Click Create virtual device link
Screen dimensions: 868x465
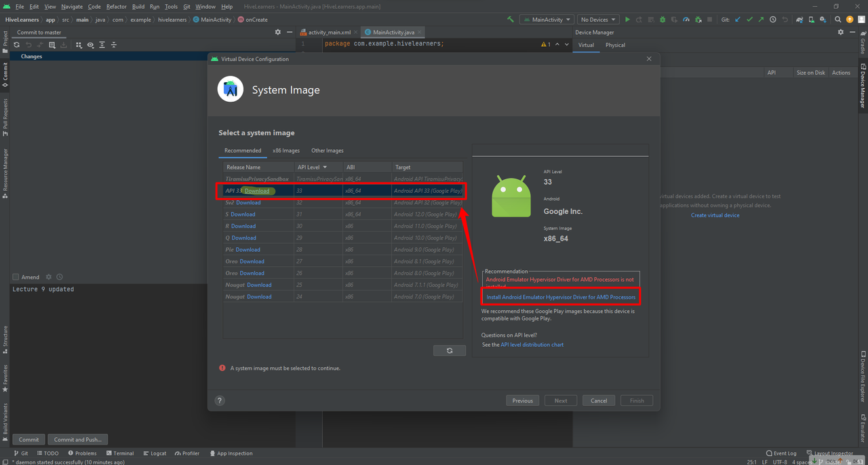point(715,215)
